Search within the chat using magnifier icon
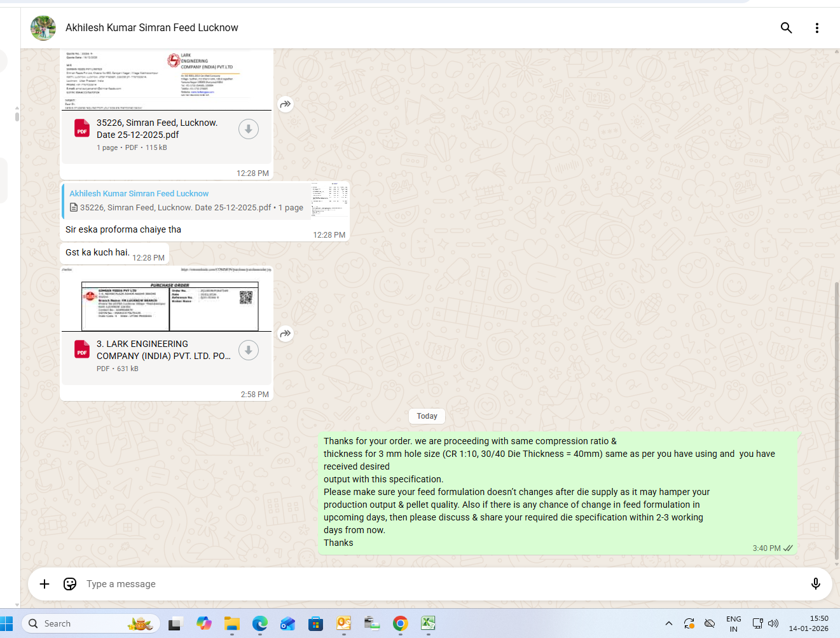The image size is (840, 638). coord(786,28)
